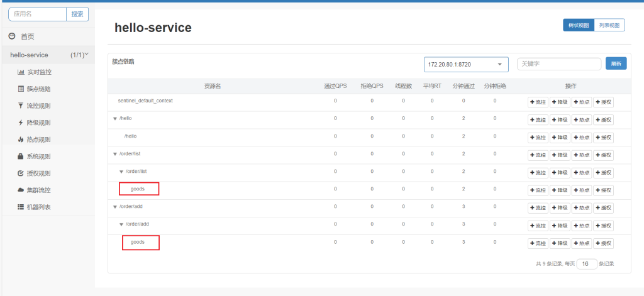The width and height of the screenshot is (644, 296).
Task: Click the 授权规则 check icon
Action: [x=21, y=173]
